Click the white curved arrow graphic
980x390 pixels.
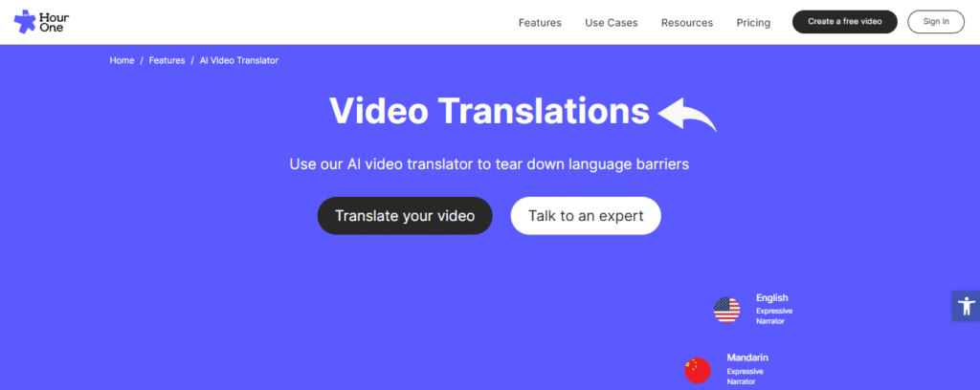click(x=686, y=115)
